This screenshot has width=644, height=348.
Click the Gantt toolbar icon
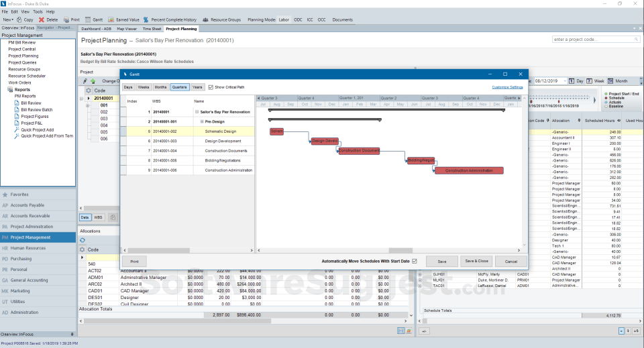[x=86, y=20]
